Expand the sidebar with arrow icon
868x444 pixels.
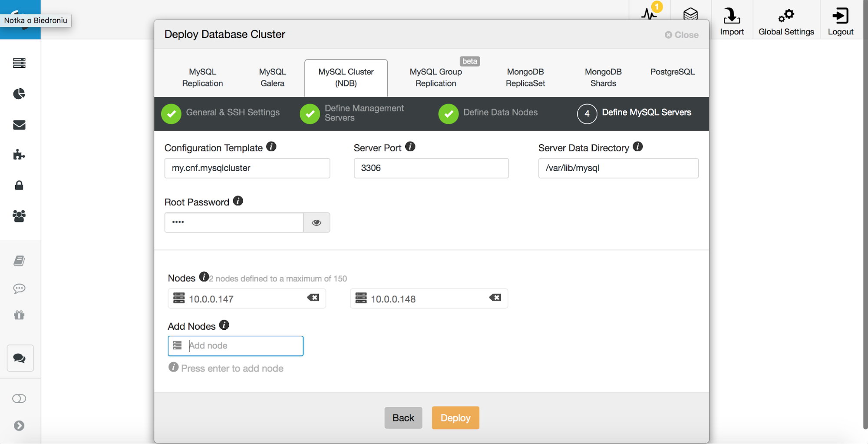tap(19, 426)
